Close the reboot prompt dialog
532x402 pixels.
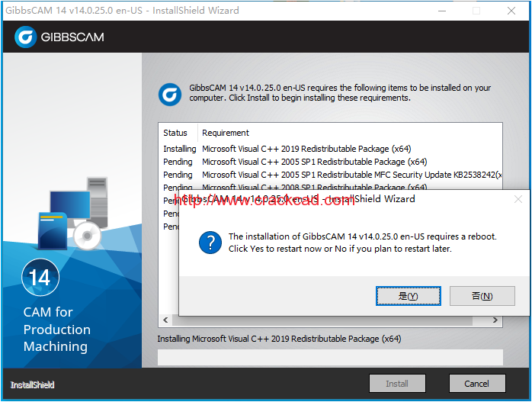[518, 199]
